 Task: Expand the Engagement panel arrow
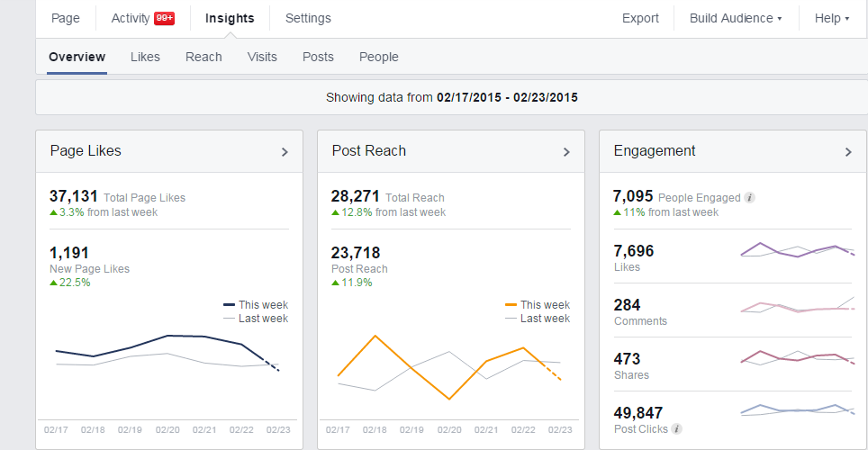point(848,152)
